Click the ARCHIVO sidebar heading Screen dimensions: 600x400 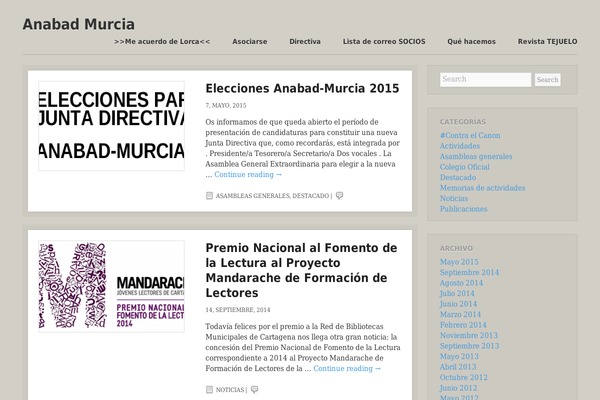click(x=456, y=248)
